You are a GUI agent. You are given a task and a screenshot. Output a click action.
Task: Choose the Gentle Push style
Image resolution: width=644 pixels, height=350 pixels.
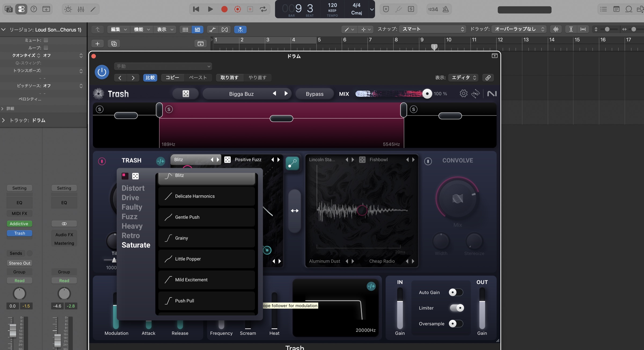tap(206, 217)
